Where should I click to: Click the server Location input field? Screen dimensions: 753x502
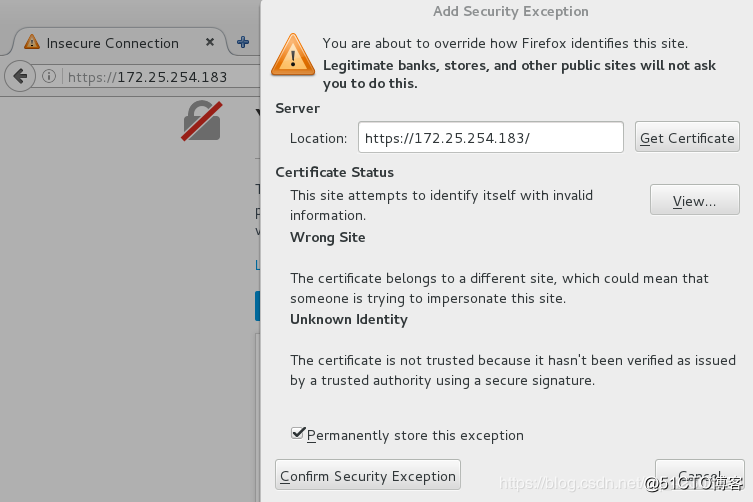pos(491,137)
